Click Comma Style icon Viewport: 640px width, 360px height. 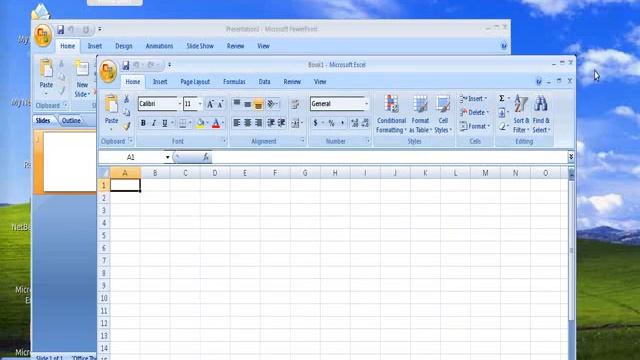[x=342, y=123]
